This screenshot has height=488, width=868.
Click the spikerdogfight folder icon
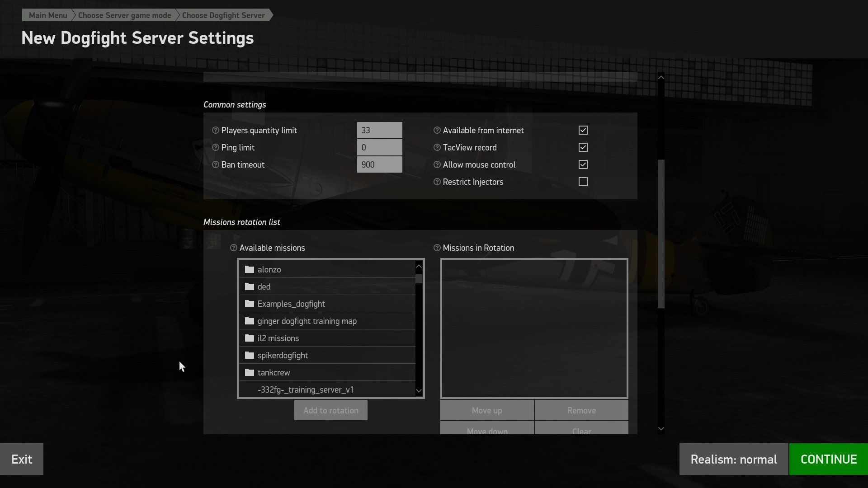(250, 355)
